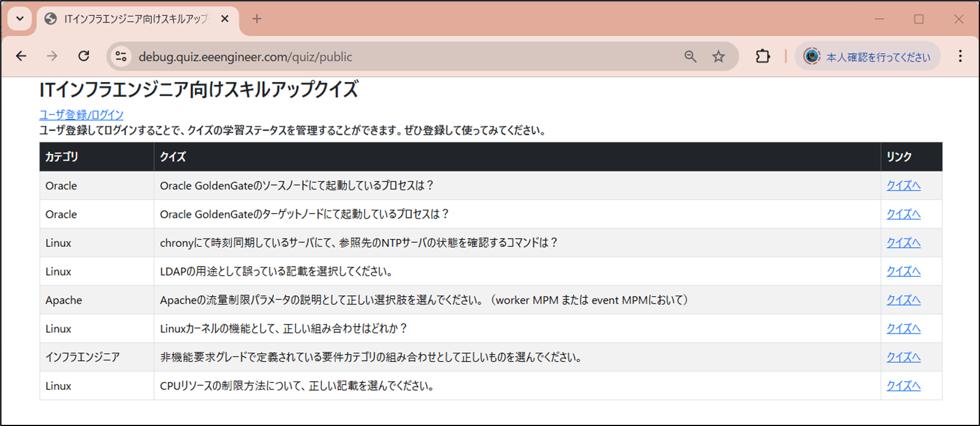Close the current browser tab

coord(225,19)
